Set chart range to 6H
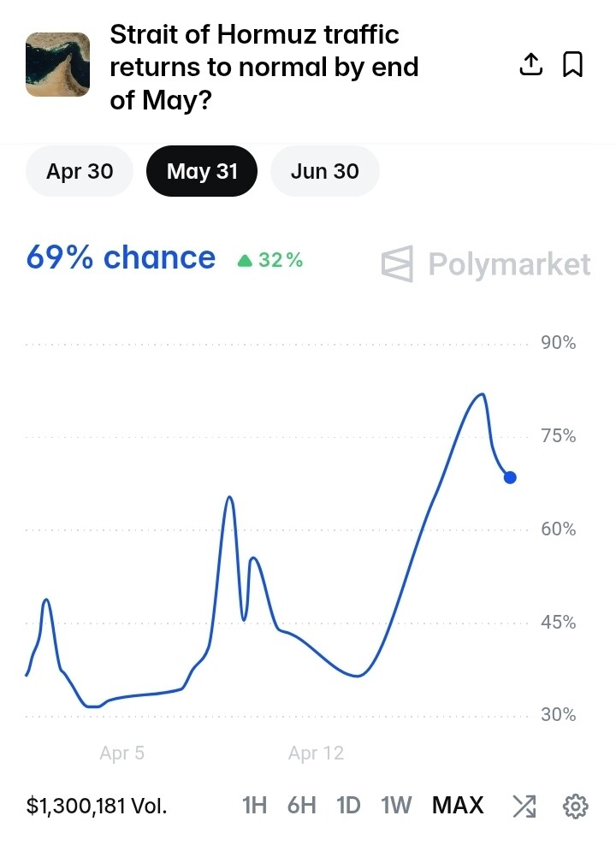Viewport: 616px width, 845px height. coord(301,806)
